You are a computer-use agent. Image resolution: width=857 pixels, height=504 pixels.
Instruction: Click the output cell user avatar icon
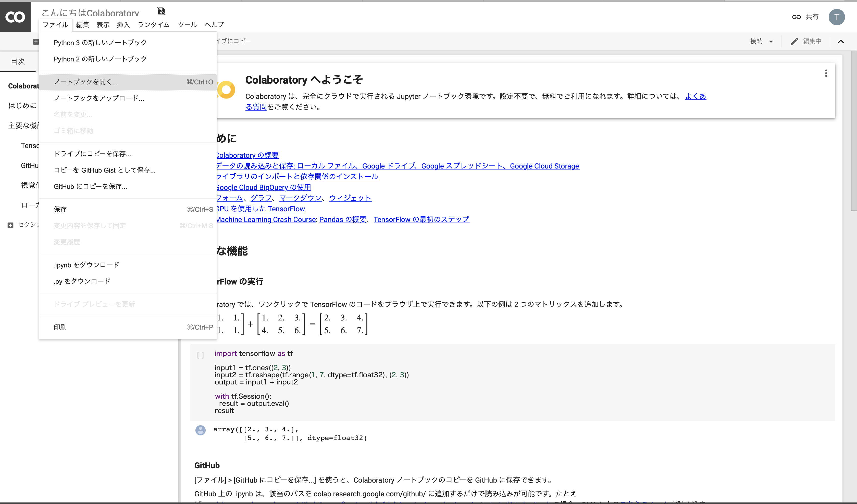(x=200, y=430)
